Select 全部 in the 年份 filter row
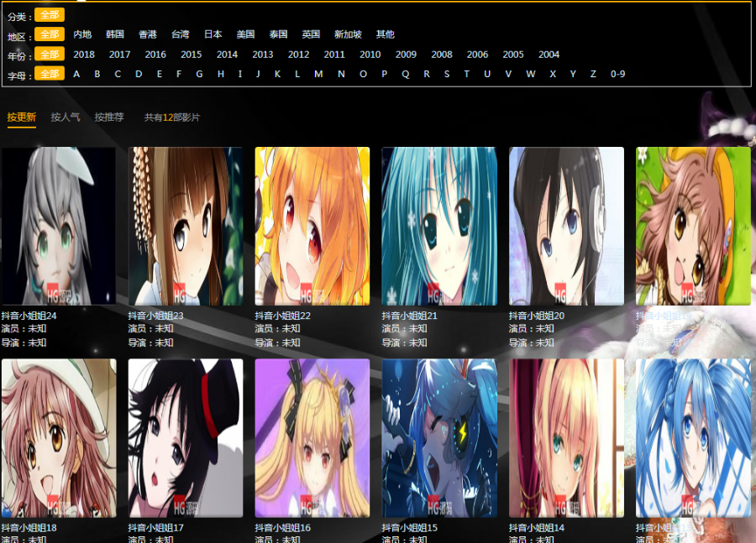Viewport: 756px width, 543px height. (x=50, y=54)
